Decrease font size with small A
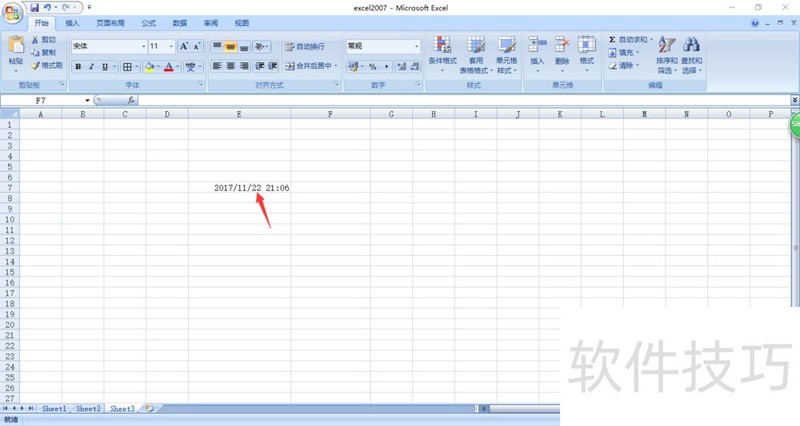 coord(197,46)
